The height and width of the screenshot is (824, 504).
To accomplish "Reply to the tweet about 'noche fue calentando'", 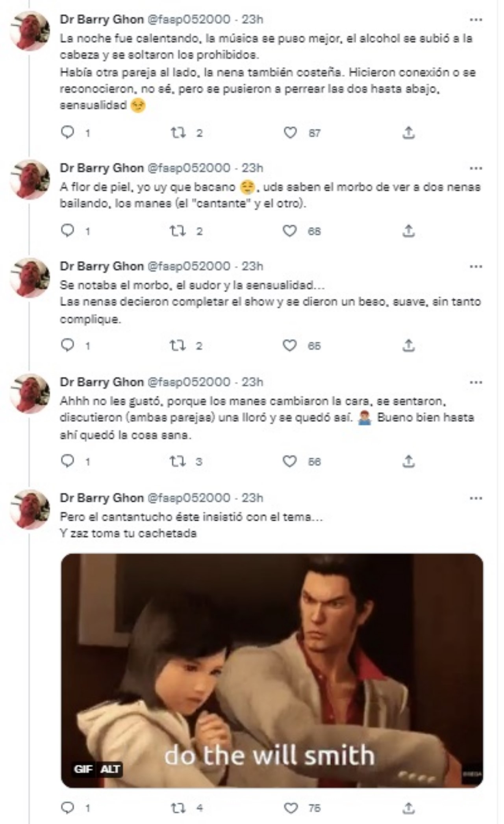I will [68, 133].
